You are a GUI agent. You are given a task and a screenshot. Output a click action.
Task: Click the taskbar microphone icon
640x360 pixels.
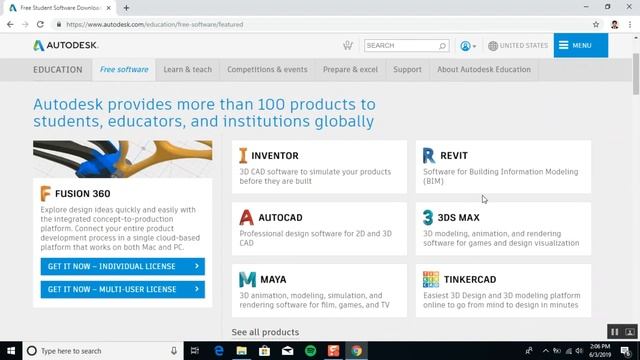(174, 351)
